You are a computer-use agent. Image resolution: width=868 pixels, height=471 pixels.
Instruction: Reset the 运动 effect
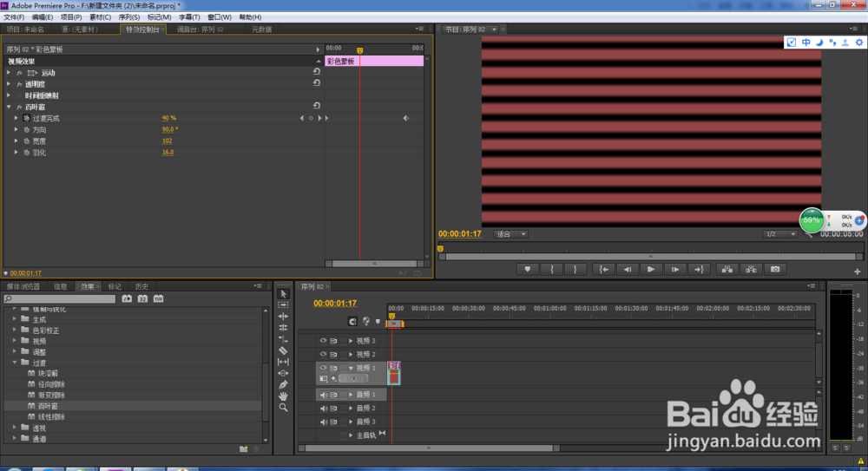pyautogui.click(x=317, y=72)
